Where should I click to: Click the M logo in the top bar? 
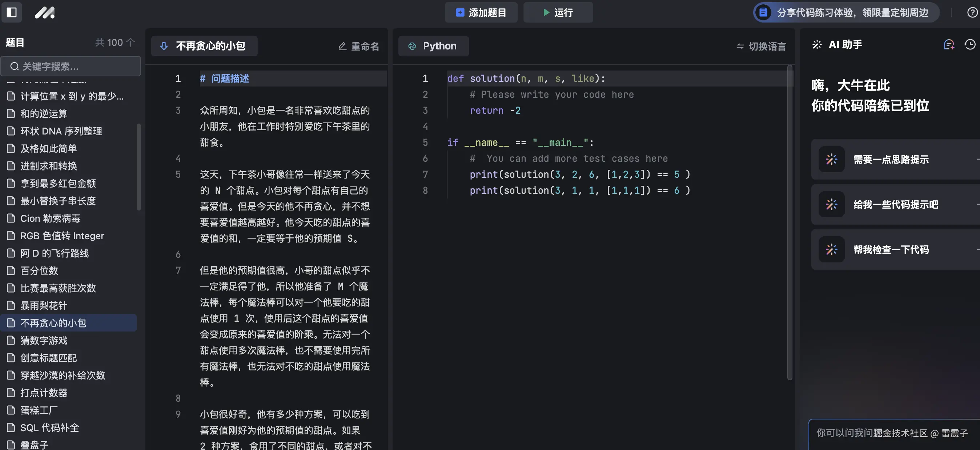pos(44,13)
